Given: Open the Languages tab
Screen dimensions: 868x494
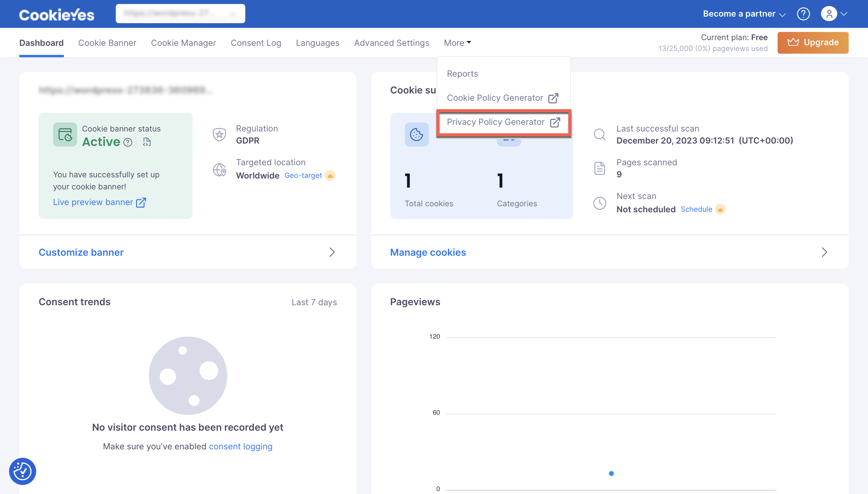Looking at the screenshot, I should pos(317,43).
